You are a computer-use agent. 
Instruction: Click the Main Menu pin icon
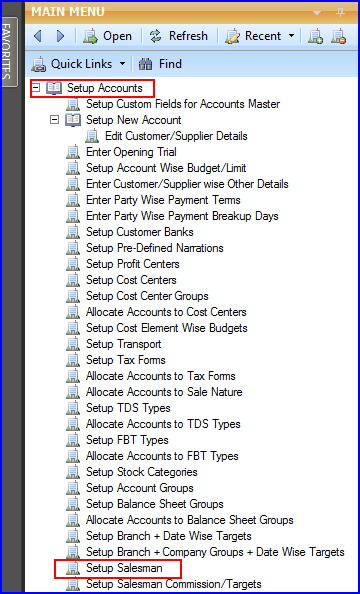pyautogui.click(x=340, y=12)
